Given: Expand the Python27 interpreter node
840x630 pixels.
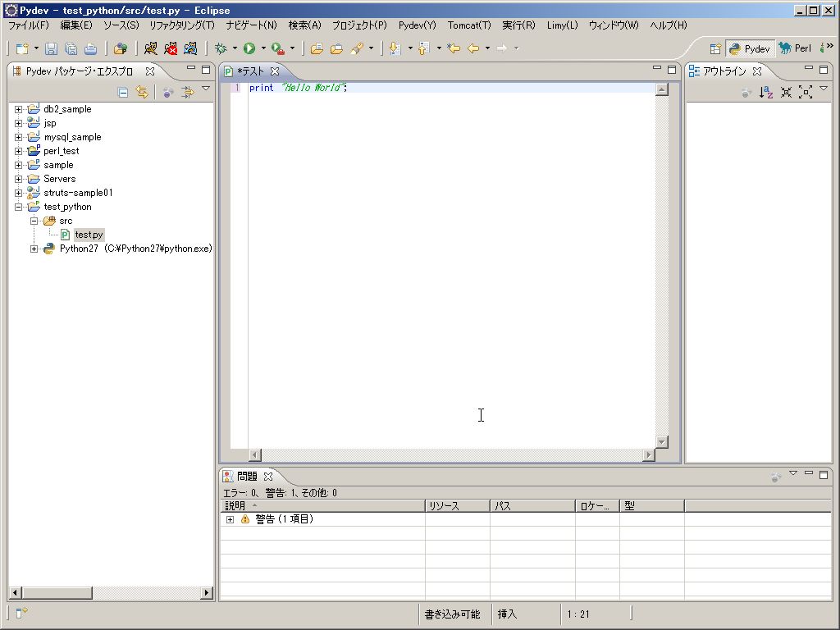Looking at the screenshot, I should (34, 249).
